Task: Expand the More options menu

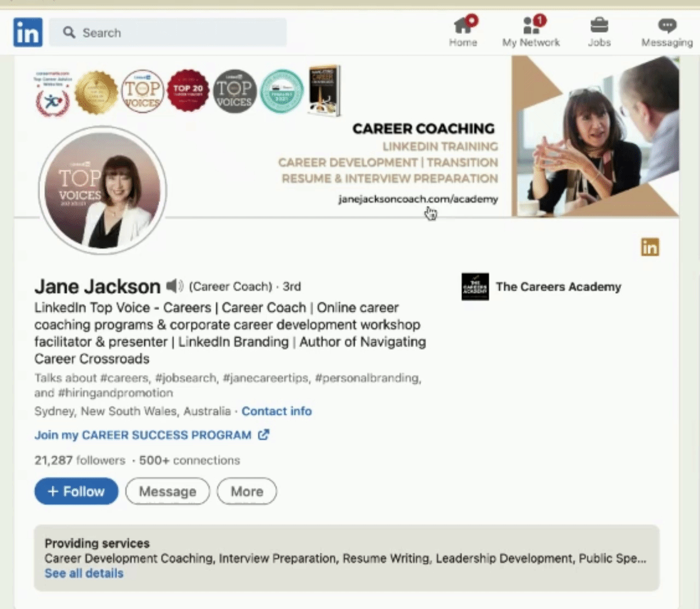Action: coord(246,491)
